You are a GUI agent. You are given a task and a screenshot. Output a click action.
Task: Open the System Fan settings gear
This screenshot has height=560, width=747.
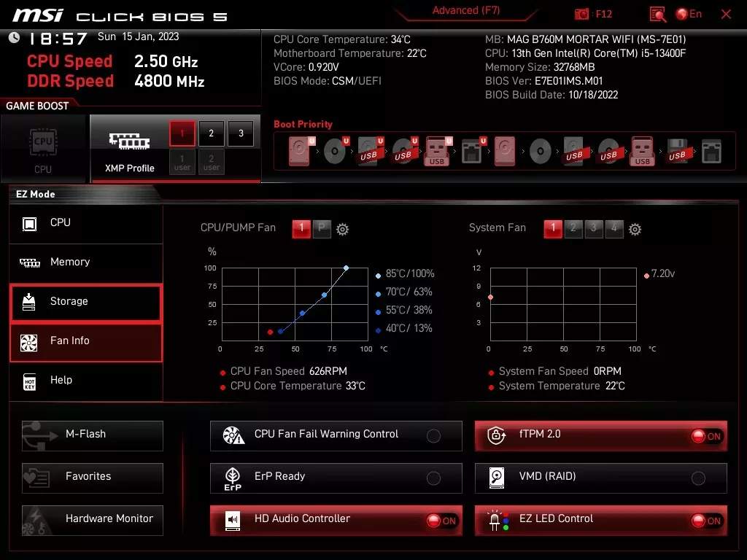coord(635,228)
